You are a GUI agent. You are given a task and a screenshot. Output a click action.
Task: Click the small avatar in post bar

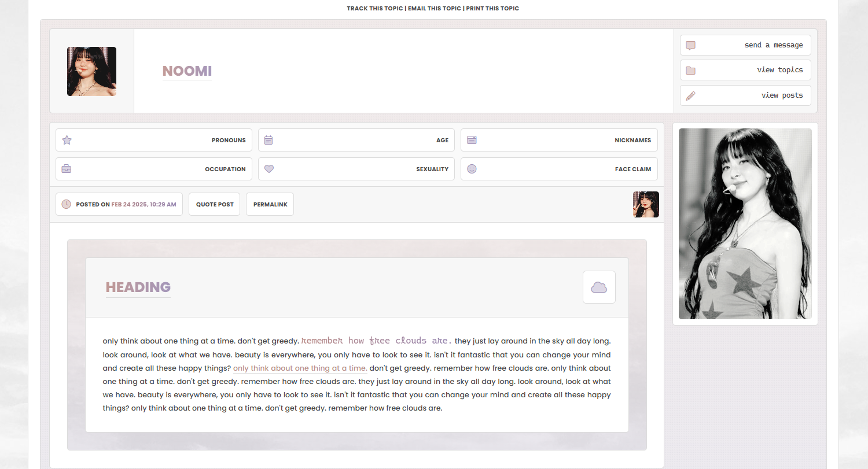[x=646, y=204]
